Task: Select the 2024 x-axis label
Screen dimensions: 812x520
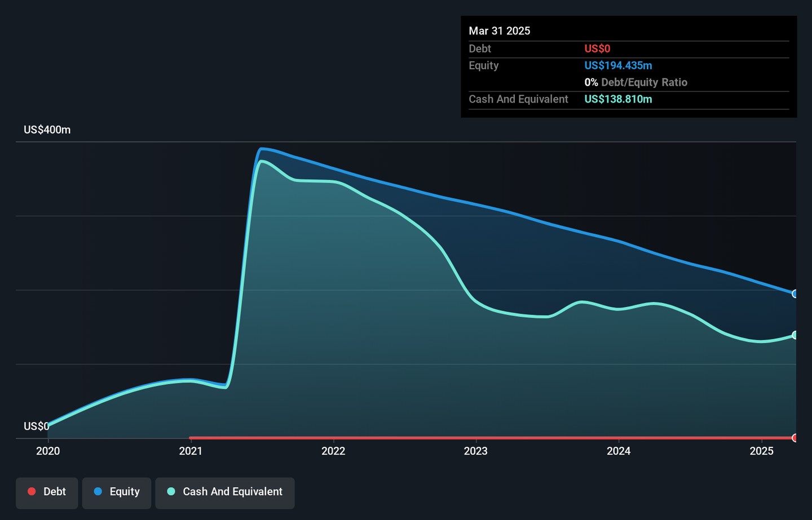Action: (619, 451)
